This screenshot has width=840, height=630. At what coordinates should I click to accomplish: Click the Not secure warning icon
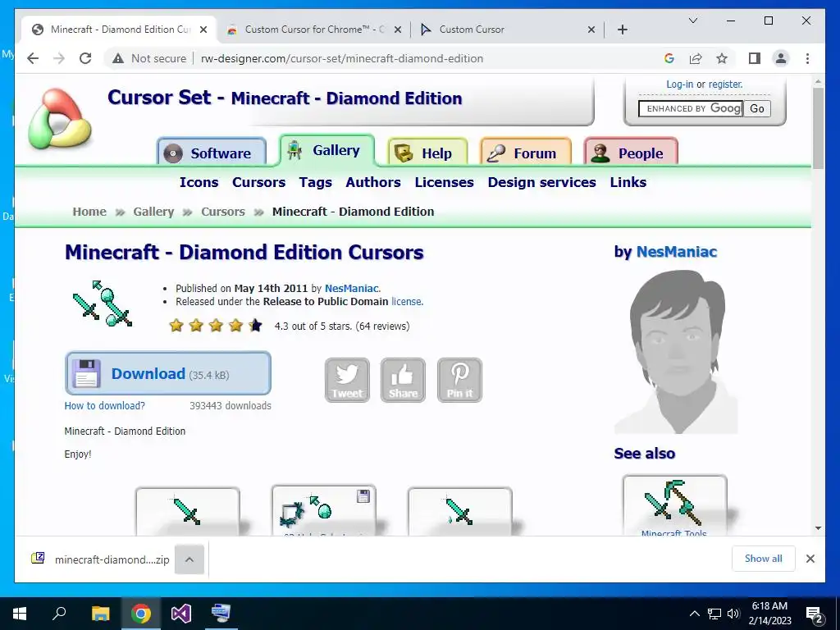[118, 58]
